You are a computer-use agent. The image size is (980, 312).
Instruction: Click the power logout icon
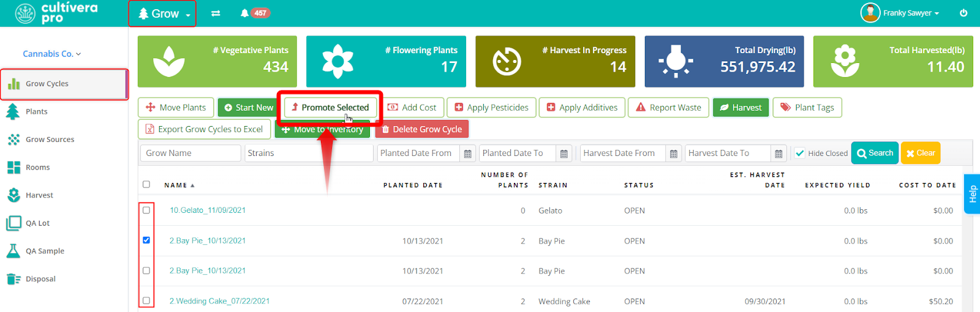[963, 13]
